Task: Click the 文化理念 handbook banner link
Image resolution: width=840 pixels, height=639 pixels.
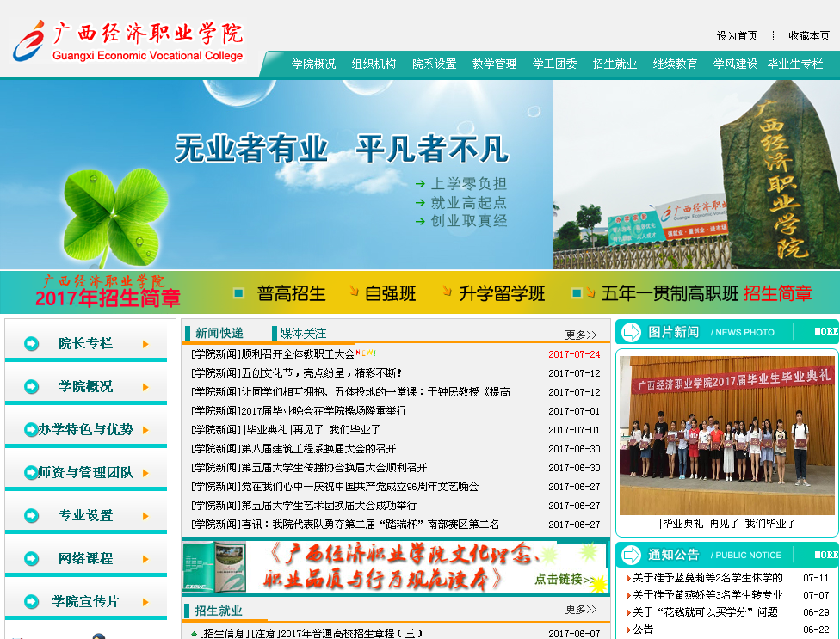Action: (395, 566)
